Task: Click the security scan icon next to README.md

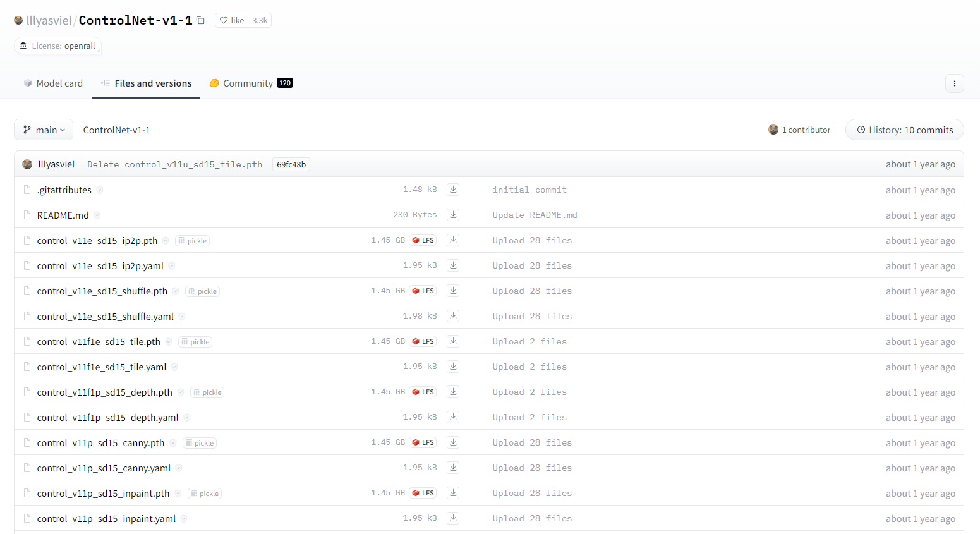Action: click(x=97, y=215)
